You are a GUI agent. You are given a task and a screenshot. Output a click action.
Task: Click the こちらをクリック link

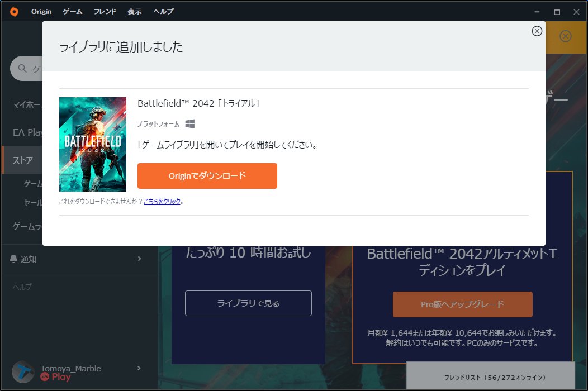[162, 202]
